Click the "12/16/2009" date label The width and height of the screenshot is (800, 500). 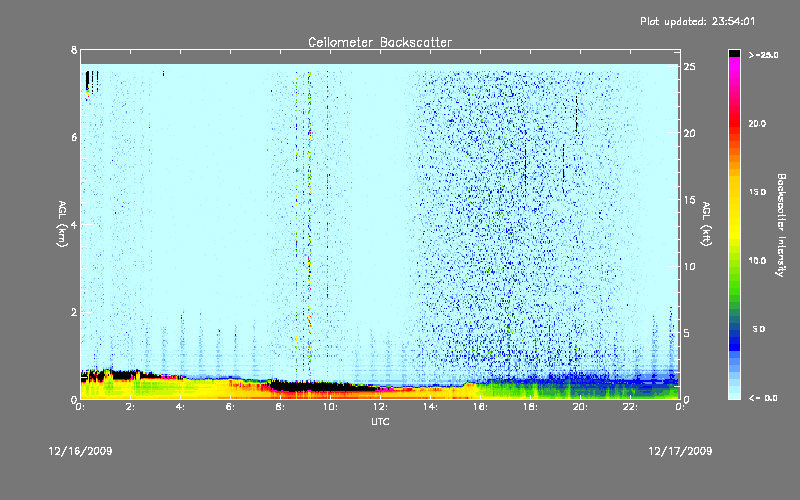click(80, 451)
